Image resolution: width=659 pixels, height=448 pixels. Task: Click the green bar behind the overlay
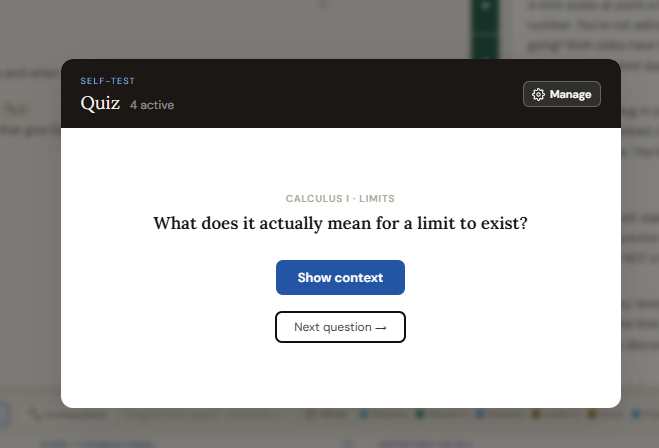tap(486, 30)
